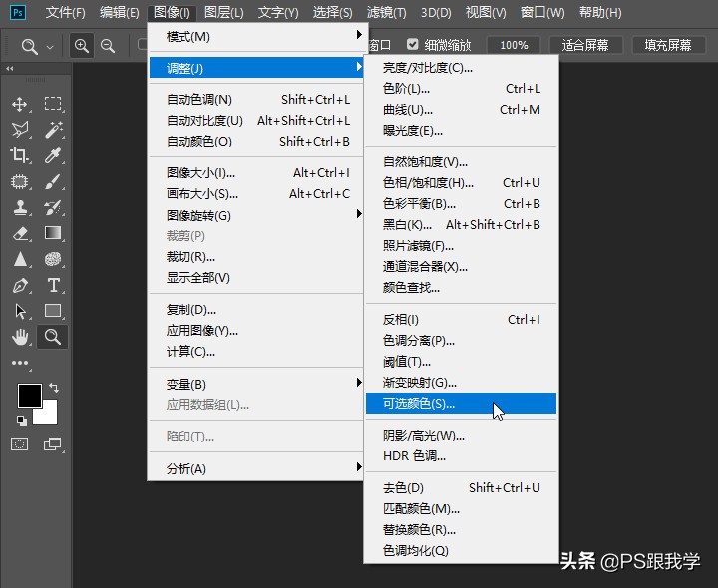
Task: Open the 文件(F) menu
Action: coord(65,12)
